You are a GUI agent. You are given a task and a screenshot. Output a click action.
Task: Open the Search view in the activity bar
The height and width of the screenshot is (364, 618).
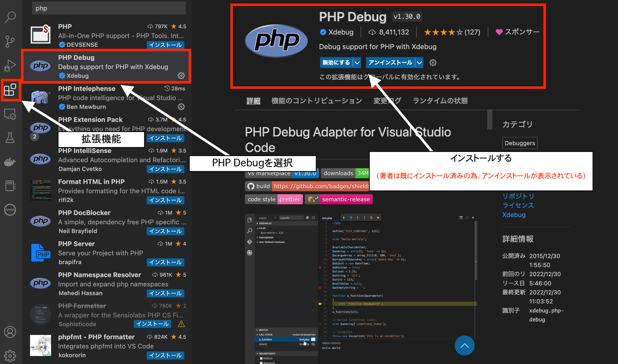click(10, 17)
